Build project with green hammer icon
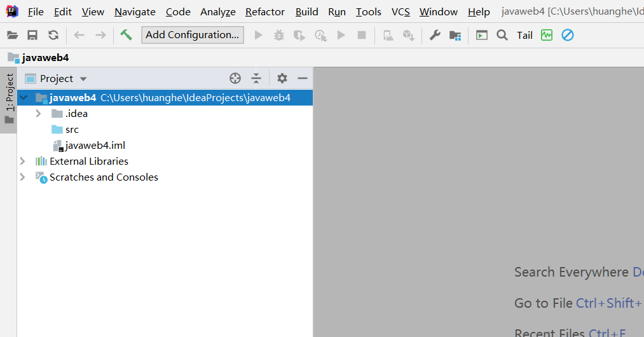Viewport: 644px width, 337px height. [x=126, y=35]
